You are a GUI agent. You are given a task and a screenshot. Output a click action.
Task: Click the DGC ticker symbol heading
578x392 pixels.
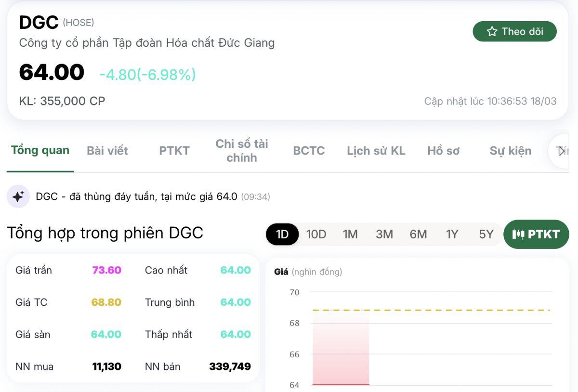point(39,22)
